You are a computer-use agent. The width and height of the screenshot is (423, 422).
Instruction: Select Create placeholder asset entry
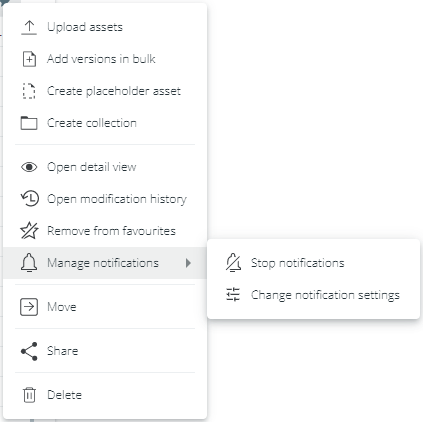pyautogui.click(x=105, y=91)
